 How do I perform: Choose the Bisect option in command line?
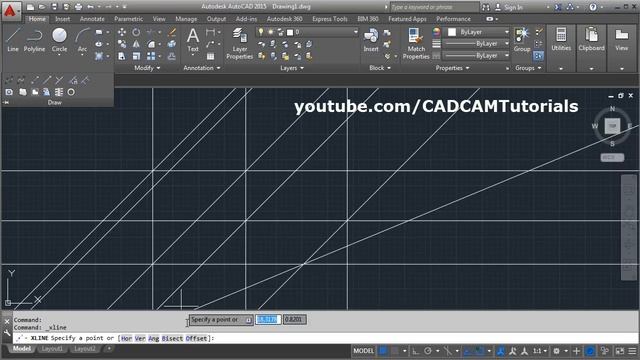tap(172, 338)
